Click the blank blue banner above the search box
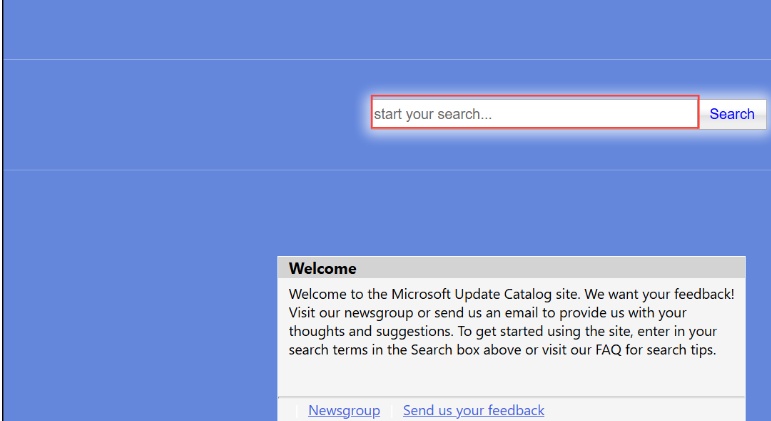Viewport: 771px width, 421px height. (385, 30)
